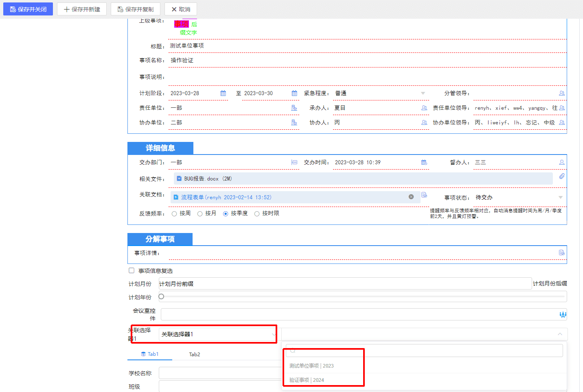Tick the 事项信息复选 checkbox
Screen dimensions: 583x392
click(132, 270)
